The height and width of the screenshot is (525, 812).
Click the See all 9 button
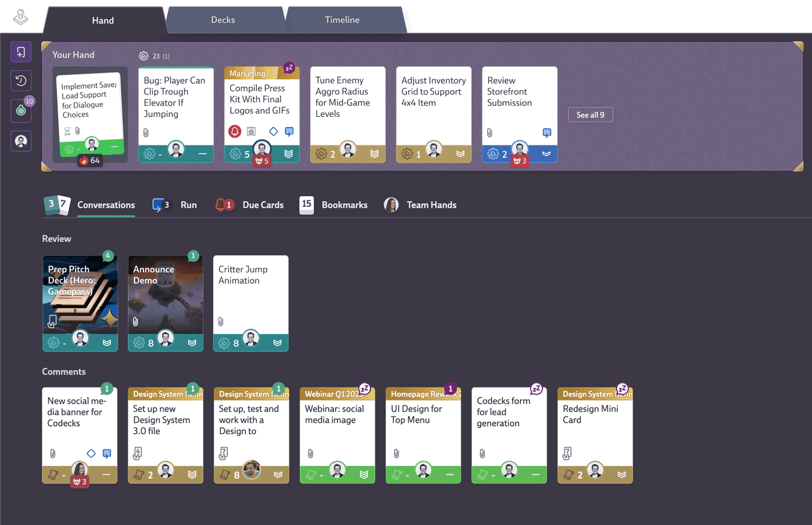(590, 115)
